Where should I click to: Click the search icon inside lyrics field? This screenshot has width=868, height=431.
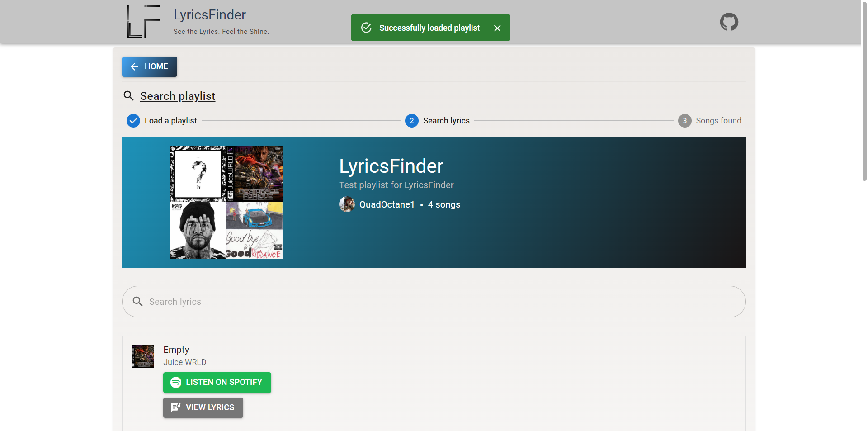click(x=138, y=302)
